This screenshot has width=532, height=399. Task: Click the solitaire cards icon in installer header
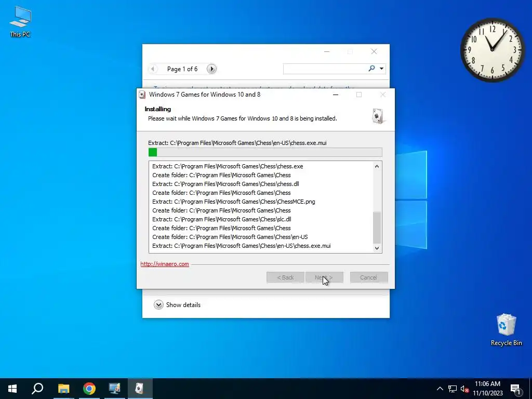coord(378,116)
